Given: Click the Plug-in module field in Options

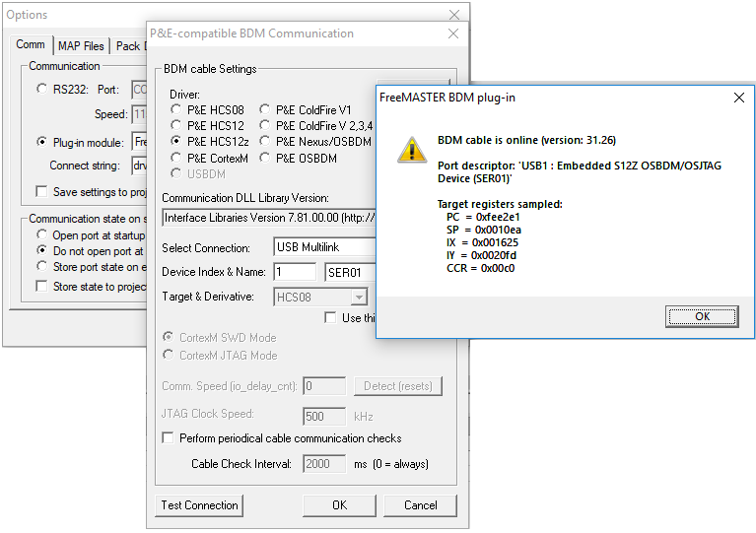Looking at the screenshot, I should coord(139,142).
